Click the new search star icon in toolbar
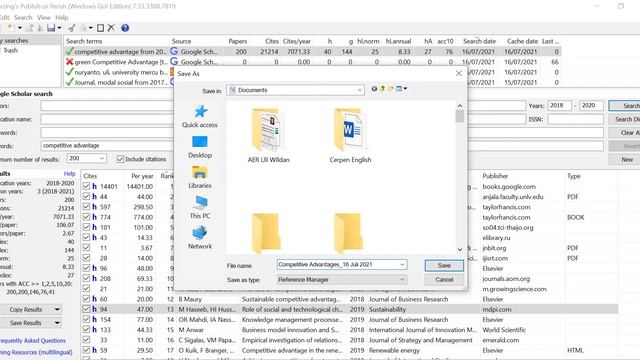Image resolution: width=640 pixels, height=360 pixels. coord(10,28)
